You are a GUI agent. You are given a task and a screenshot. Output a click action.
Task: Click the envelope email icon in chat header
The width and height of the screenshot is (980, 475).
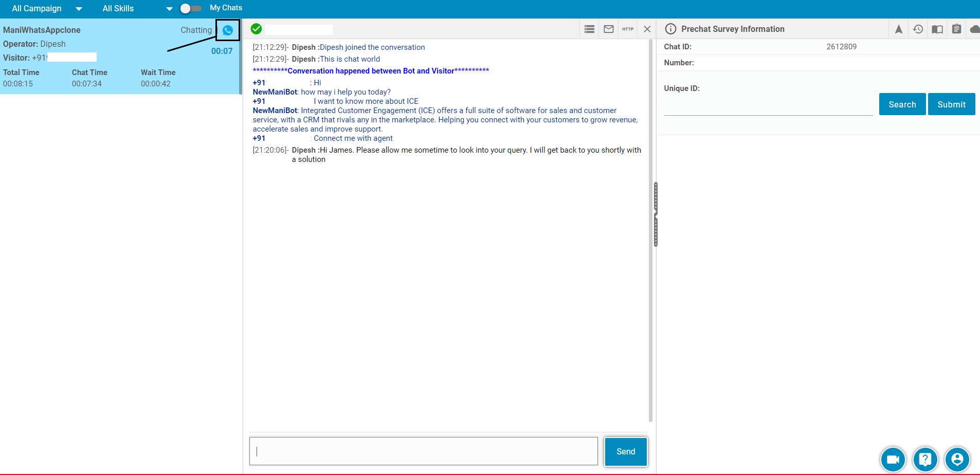(x=609, y=29)
